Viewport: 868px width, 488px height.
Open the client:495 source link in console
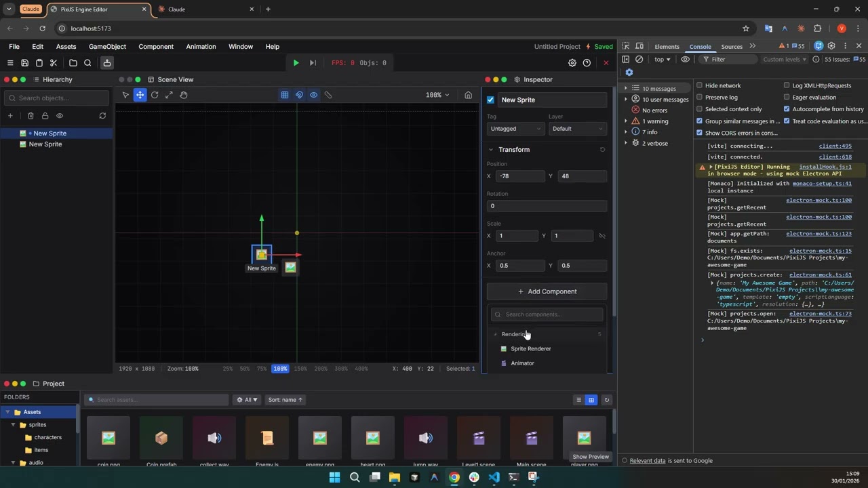tap(835, 146)
